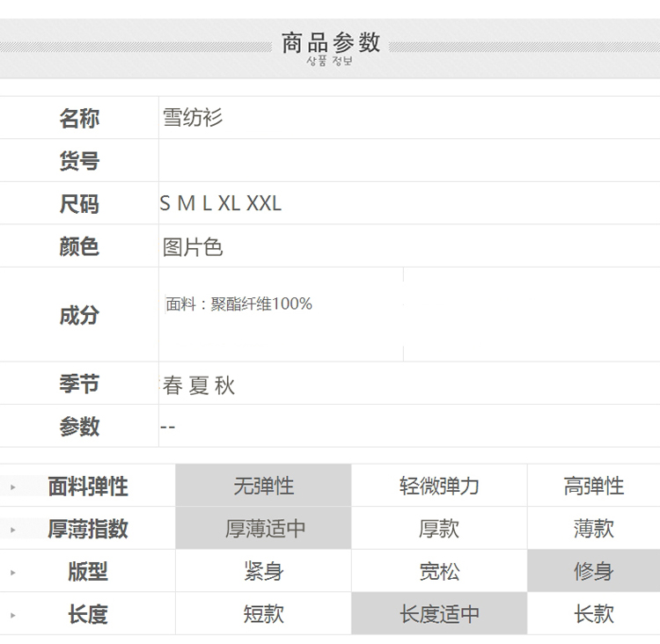Viewport: 660px width, 644px height.
Task: Choose the 薄款 thickness option
Action: click(x=593, y=529)
